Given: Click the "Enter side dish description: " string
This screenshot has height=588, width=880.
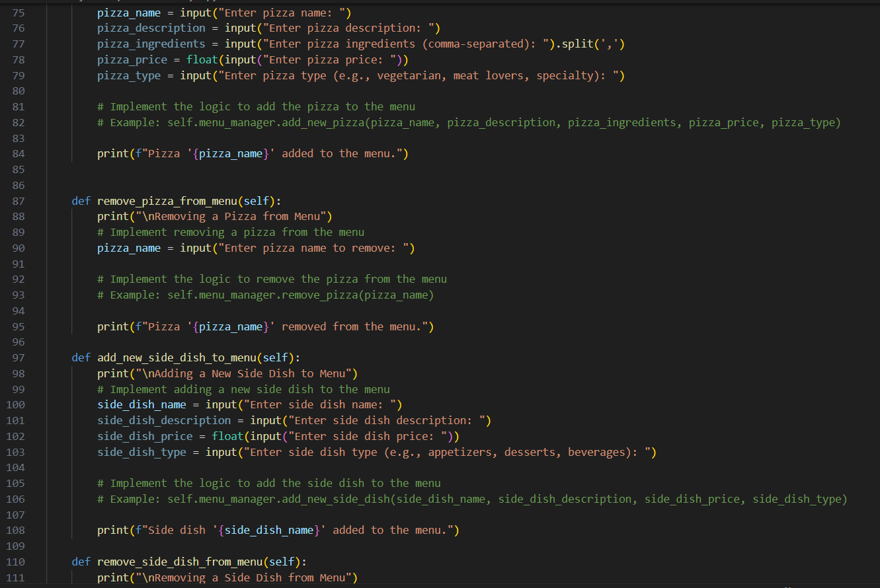Looking at the screenshot, I should coord(387,420).
